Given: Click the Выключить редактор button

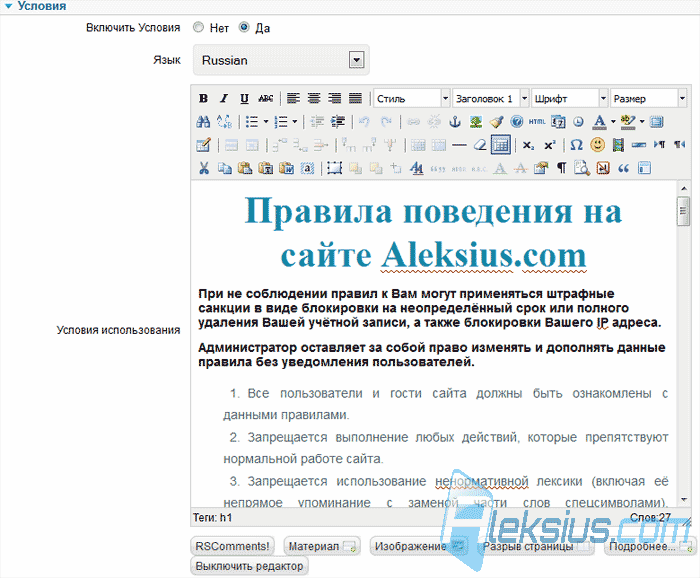Looking at the screenshot, I should click(249, 566).
